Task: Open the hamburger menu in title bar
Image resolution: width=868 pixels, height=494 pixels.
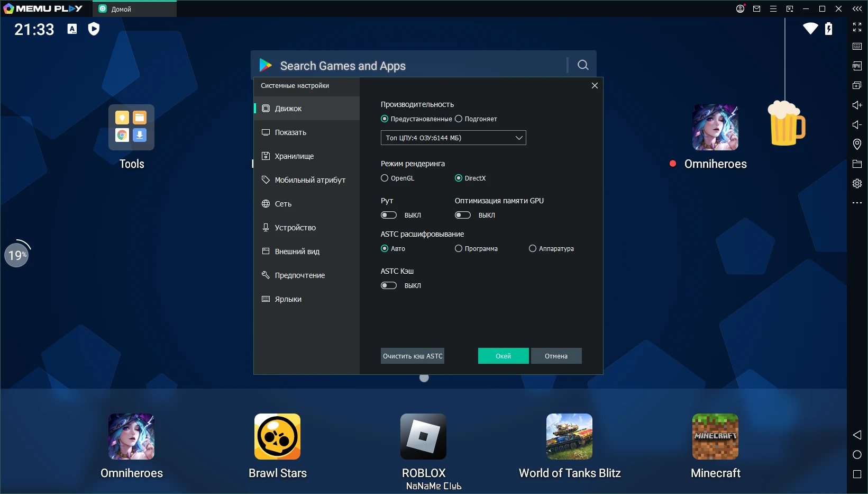Action: point(773,8)
